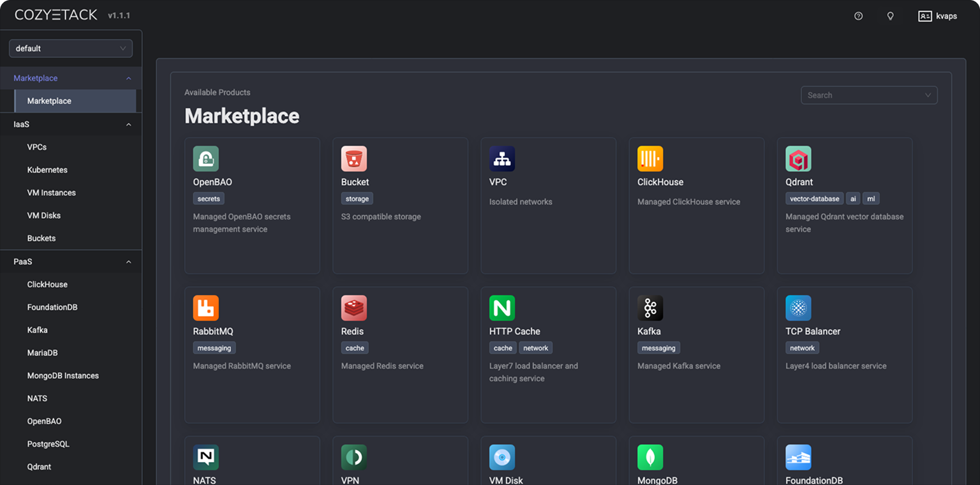Click the TCP Balancer card title
The width and height of the screenshot is (980, 485).
click(x=813, y=331)
